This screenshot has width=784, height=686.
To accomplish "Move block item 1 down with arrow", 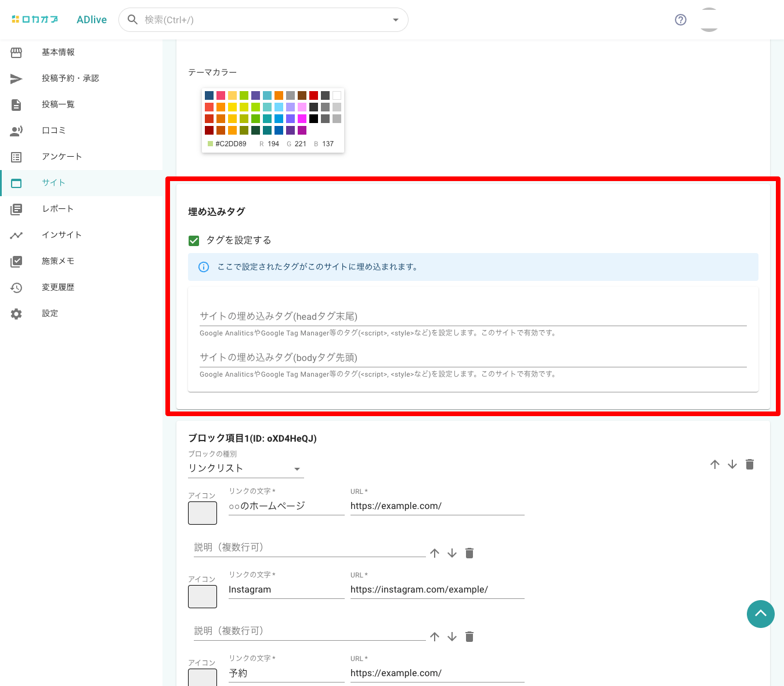I will [732, 464].
